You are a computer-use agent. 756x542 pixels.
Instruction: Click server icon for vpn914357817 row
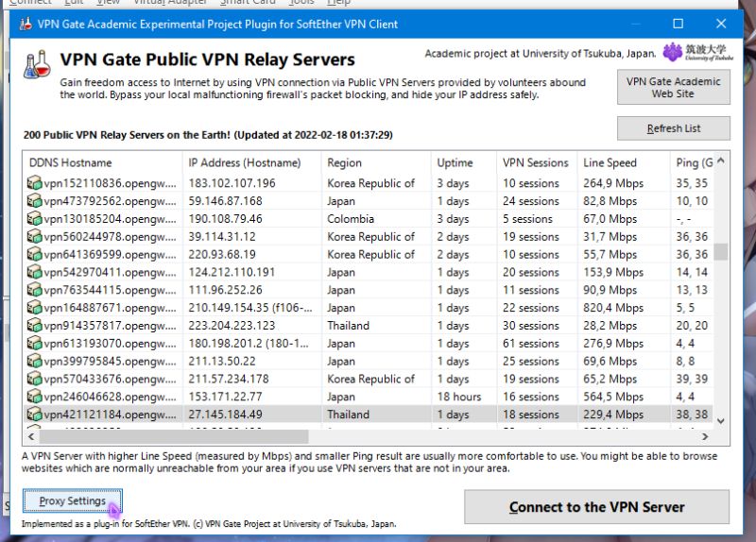pos(35,326)
